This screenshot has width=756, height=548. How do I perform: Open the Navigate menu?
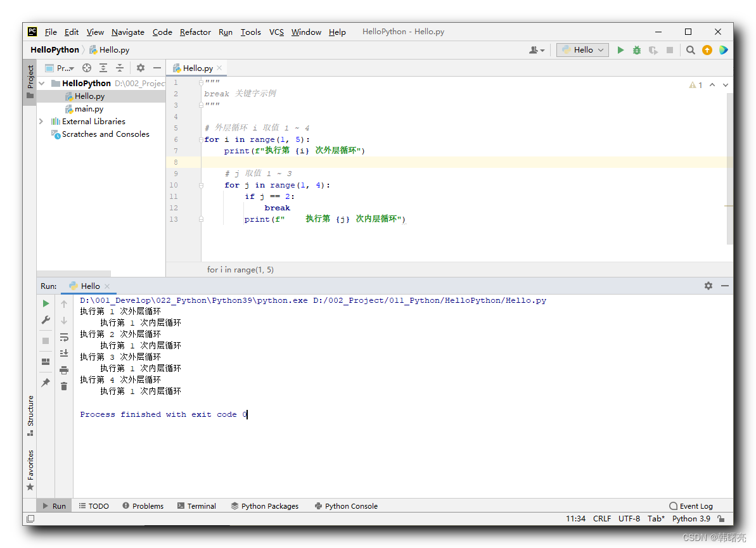[x=128, y=32]
